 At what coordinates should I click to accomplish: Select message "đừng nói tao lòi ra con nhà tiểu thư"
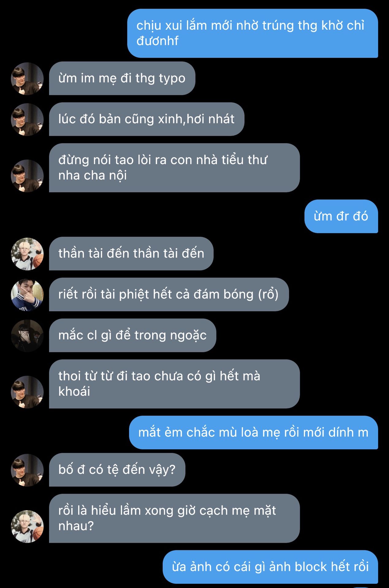tap(174, 168)
